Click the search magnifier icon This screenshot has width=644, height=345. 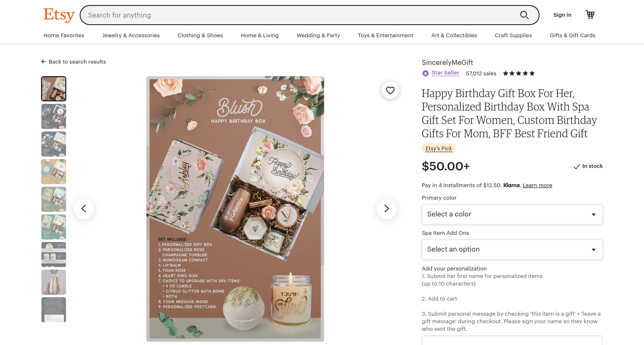(524, 15)
